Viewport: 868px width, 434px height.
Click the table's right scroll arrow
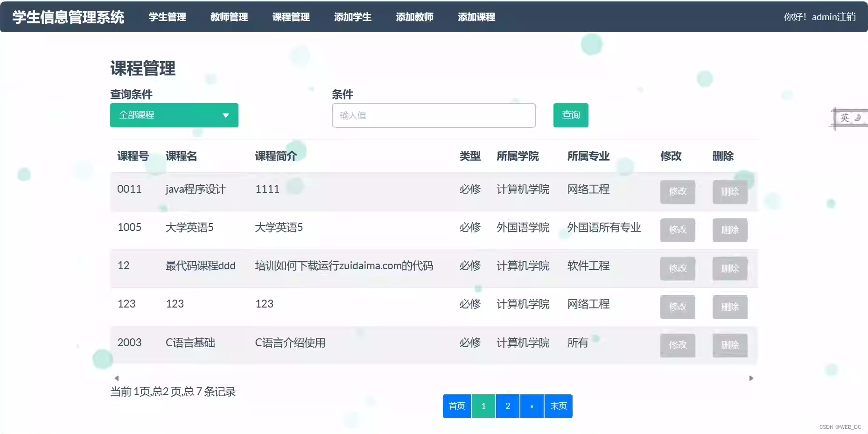click(x=751, y=378)
